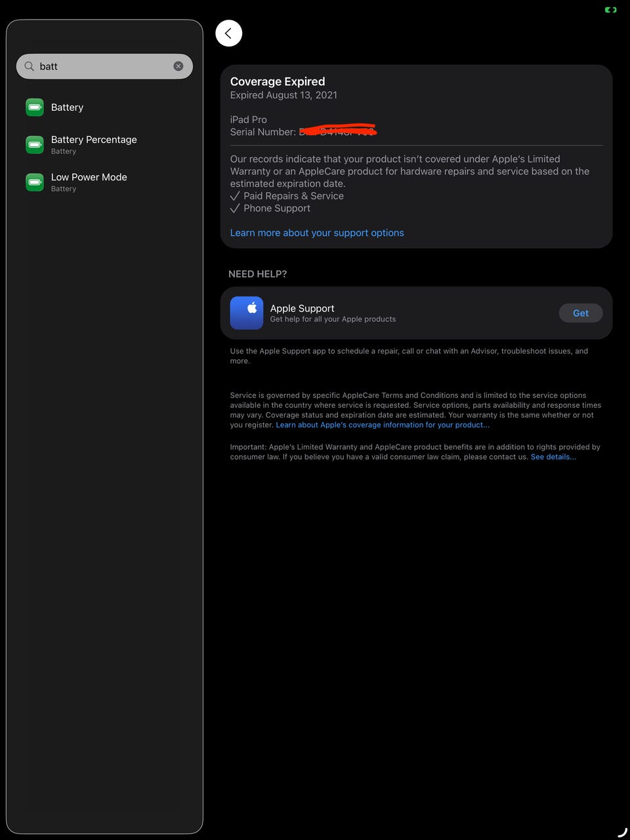Go back using the chevron button
Image resolution: width=630 pixels, height=840 pixels.
[x=228, y=33]
